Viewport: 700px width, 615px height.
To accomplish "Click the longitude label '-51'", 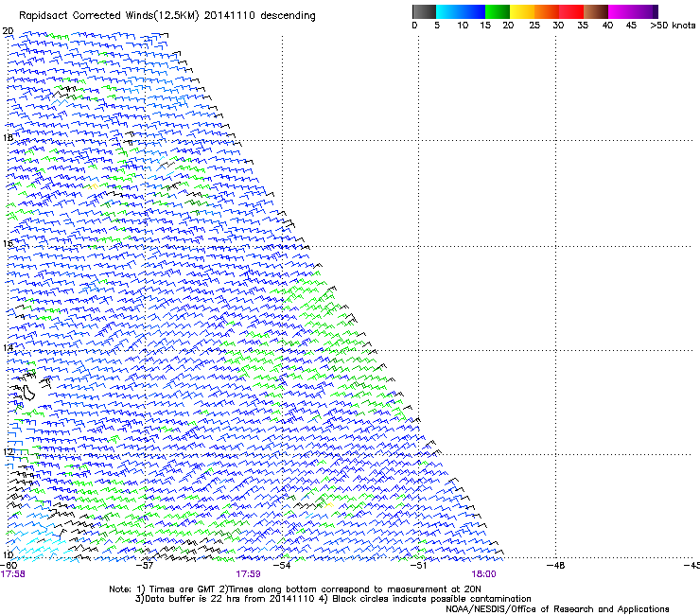I will [418, 566].
